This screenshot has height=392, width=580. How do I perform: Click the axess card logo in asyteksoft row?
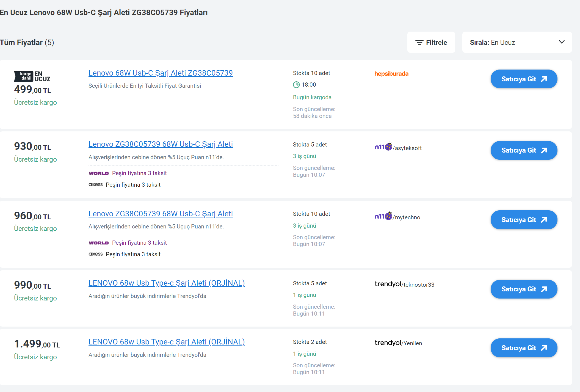coord(96,184)
